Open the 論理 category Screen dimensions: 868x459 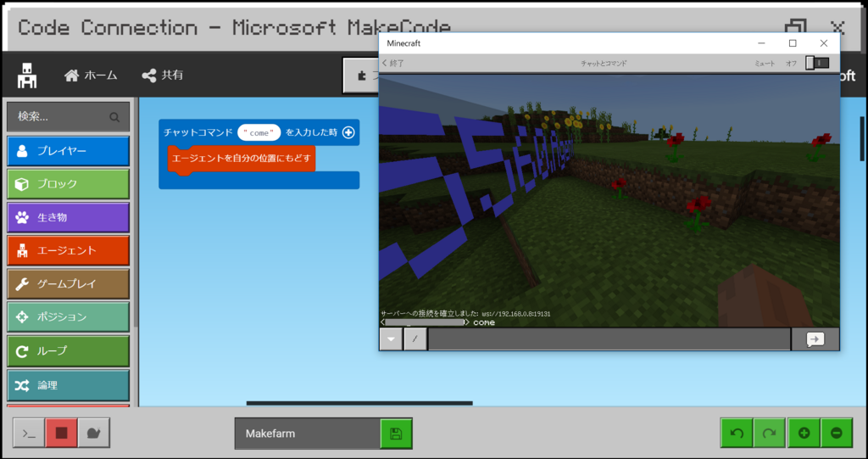pyautogui.click(x=68, y=385)
